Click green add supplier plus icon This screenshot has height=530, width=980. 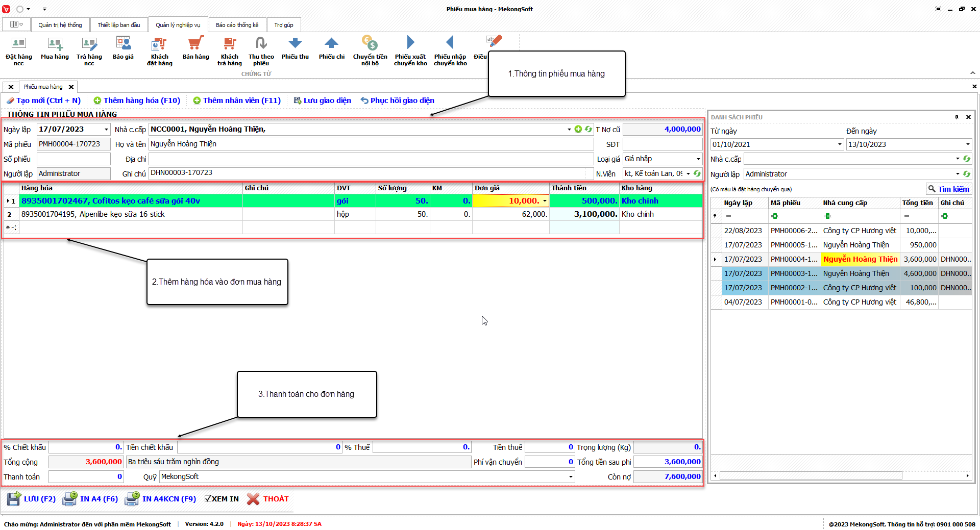578,130
